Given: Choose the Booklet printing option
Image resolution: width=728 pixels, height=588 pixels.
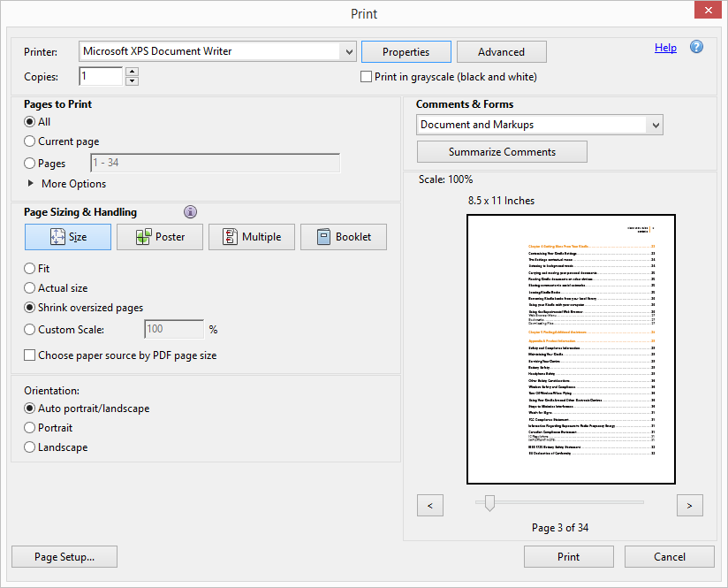Looking at the screenshot, I should coord(344,237).
